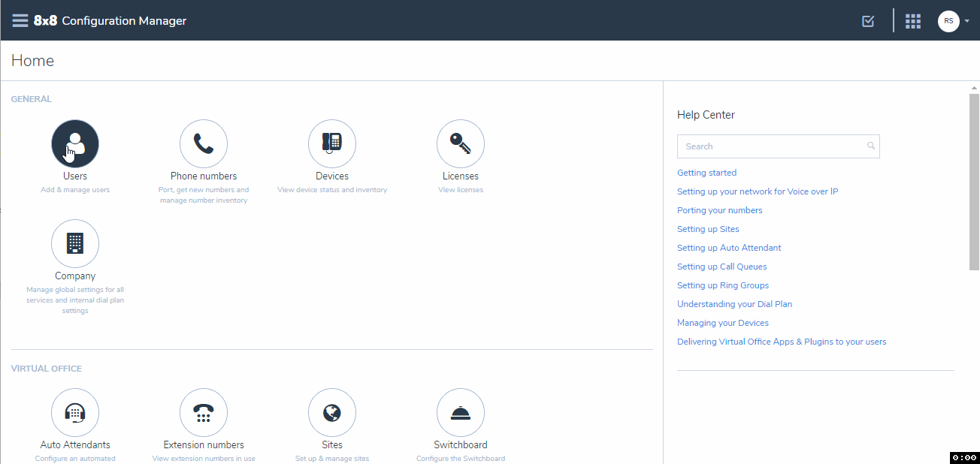Click the search magnifier in Help Center
This screenshot has height=464, width=980.
click(x=871, y=146)
